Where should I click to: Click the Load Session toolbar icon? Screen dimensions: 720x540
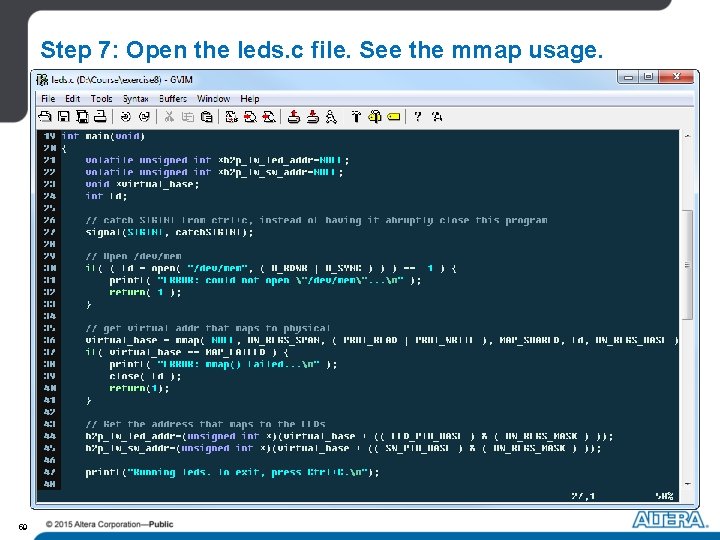[294, 117]
